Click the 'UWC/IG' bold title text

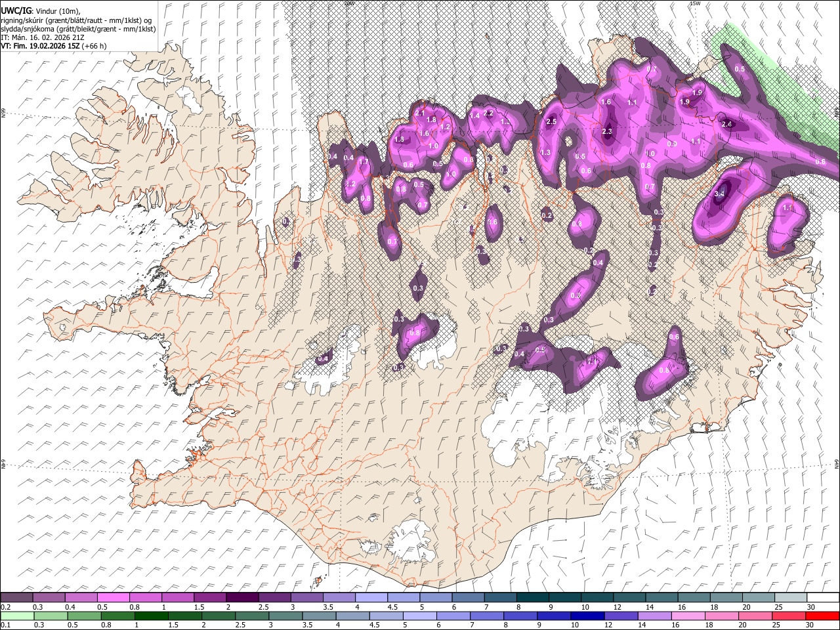pos(15,11)
